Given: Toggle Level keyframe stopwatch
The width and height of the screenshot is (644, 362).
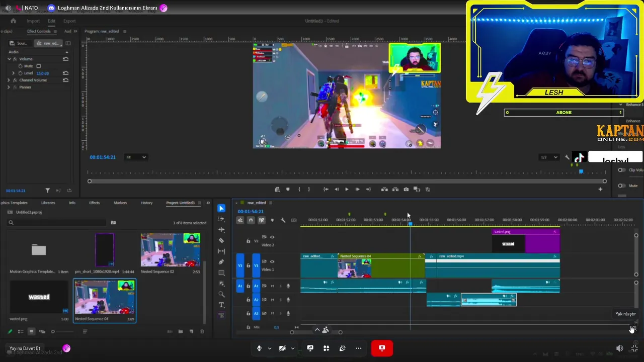Looking at the screenshot, I should click(20, 73).
